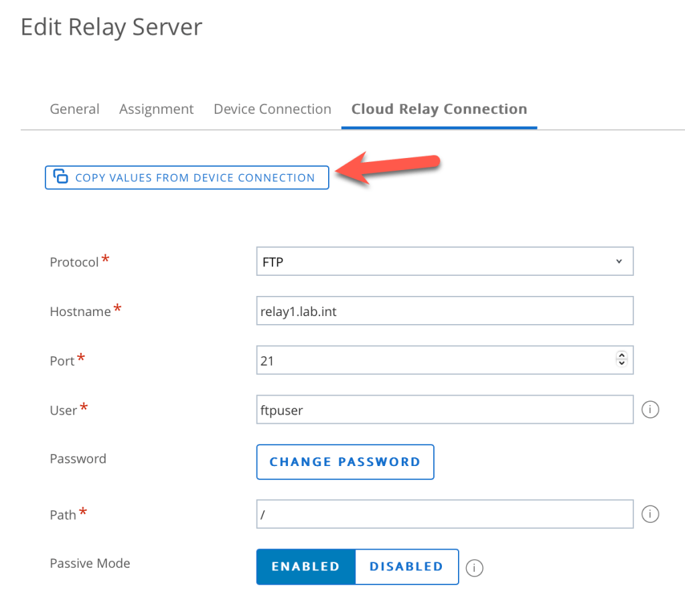Image resolution: width=685 pixels, height=616 pixels.
Task: Click the Change Password button
Action: pyautogui.click(x=345, y=462)
